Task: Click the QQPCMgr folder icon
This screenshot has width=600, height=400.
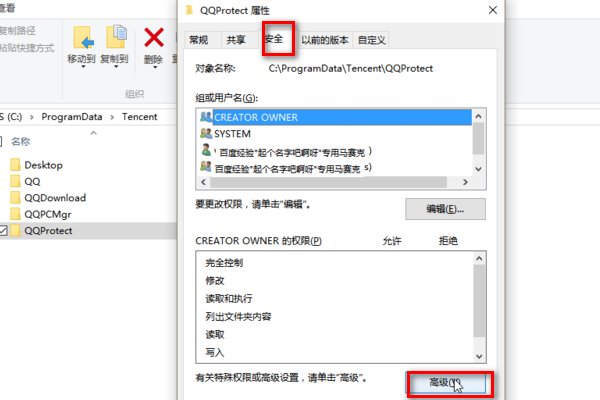Action: 15,214
